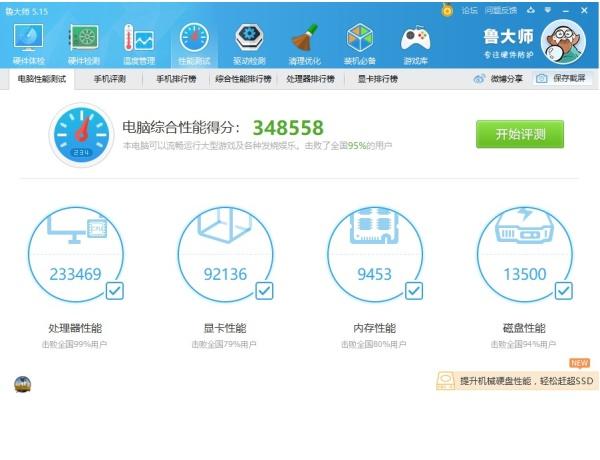Click the skin icon next to 问题反馈

[530, 10]
